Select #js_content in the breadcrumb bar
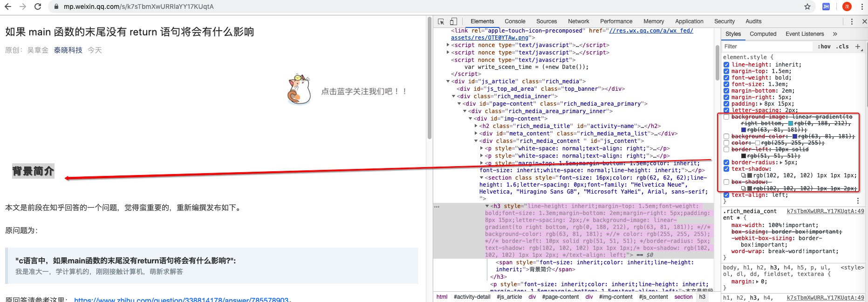The image size is (868, 302). pyautogui.click(x=654, y=297)
